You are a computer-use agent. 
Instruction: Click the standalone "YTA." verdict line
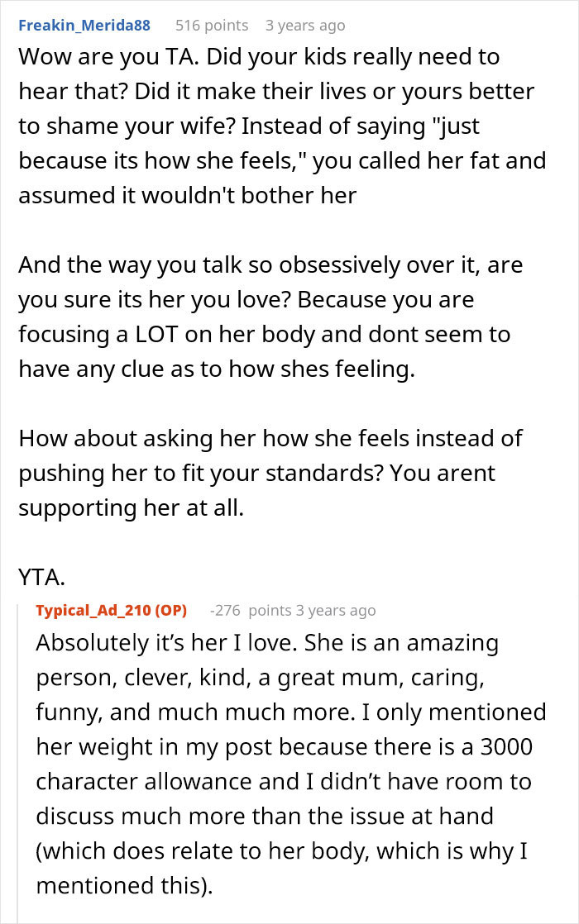[x=41, y=576]
